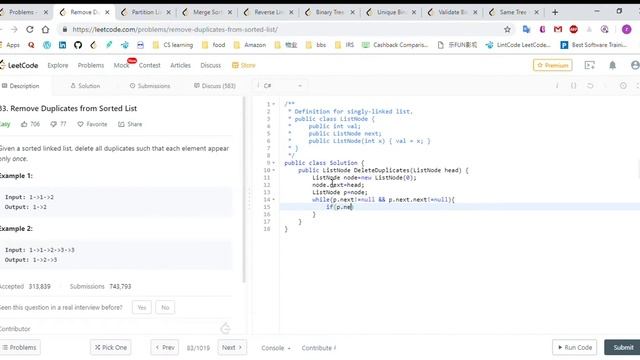Open the IRS bookmark folder
This screenshot has width=640, height=360.
click(344, 45)
